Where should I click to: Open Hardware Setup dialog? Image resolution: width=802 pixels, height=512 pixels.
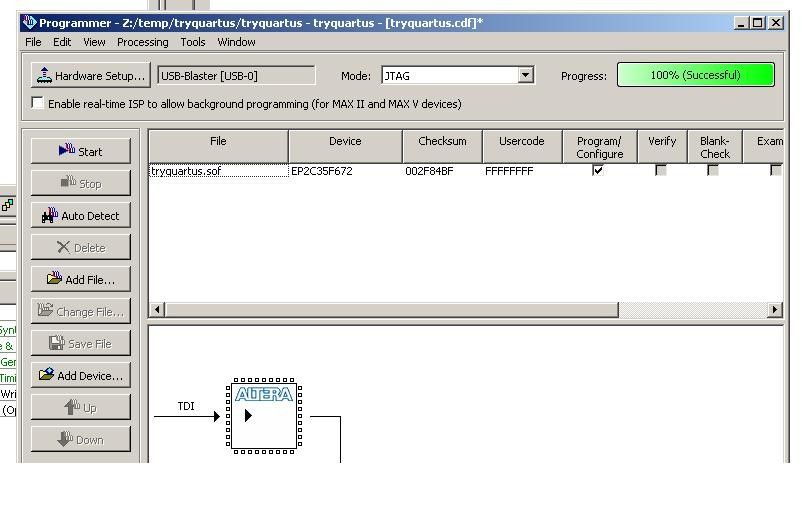point(90,75)
